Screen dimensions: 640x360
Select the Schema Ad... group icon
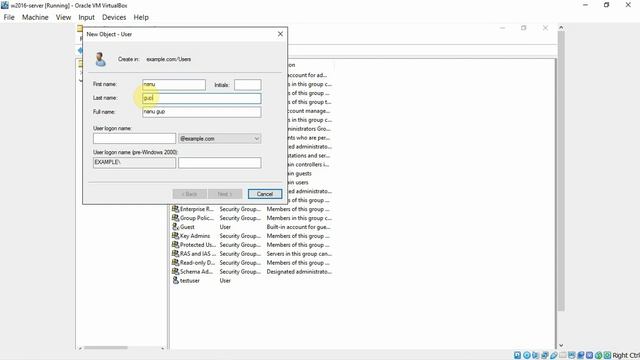coord(176,272)
